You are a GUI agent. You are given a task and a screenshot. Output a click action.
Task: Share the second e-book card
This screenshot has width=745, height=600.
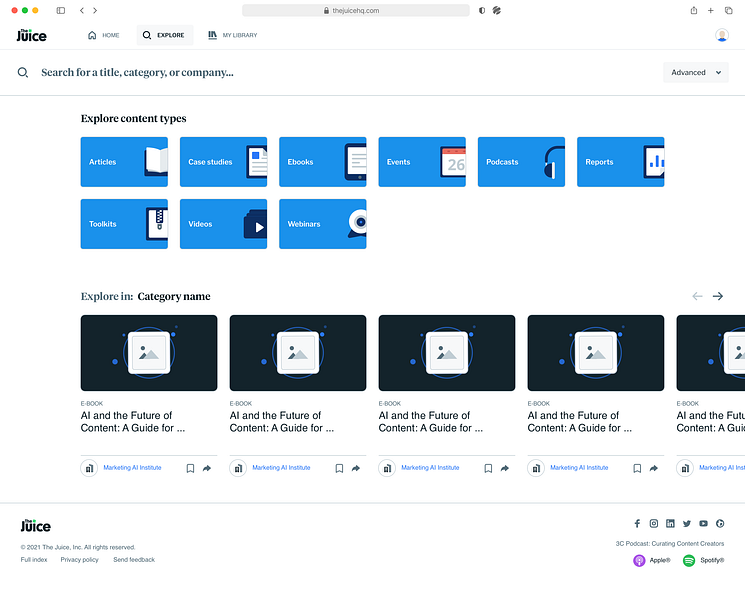pos(356,468)
